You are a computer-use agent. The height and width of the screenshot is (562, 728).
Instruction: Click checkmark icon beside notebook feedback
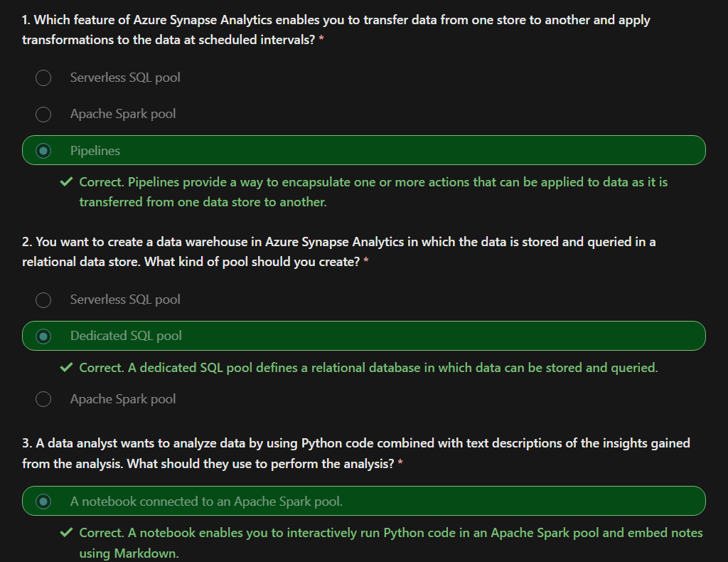click(x=66, y=532)
